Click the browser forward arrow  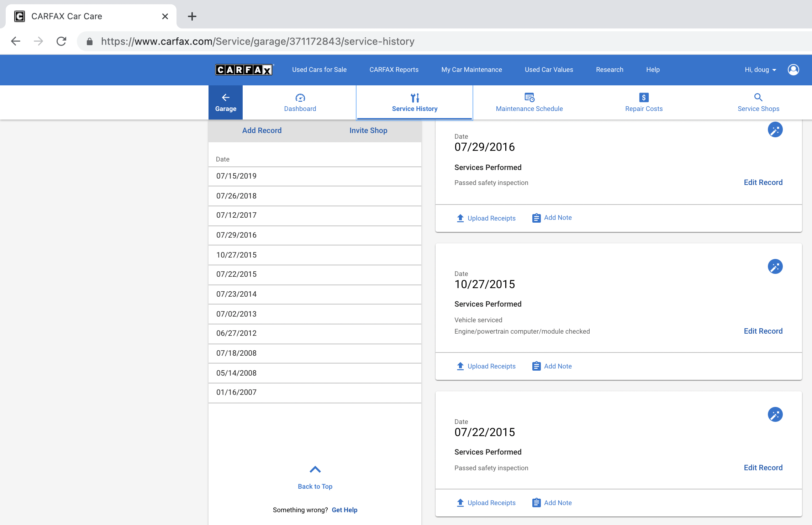38,41
